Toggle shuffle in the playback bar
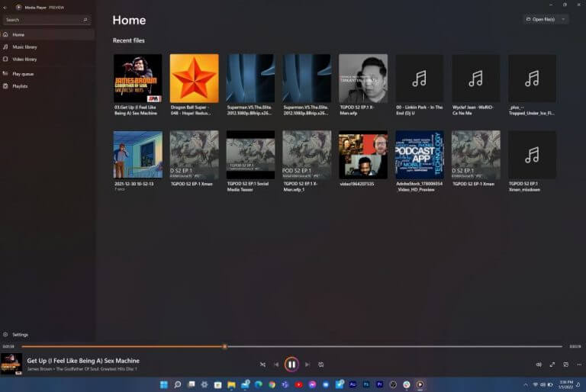 tap(262, 365)
